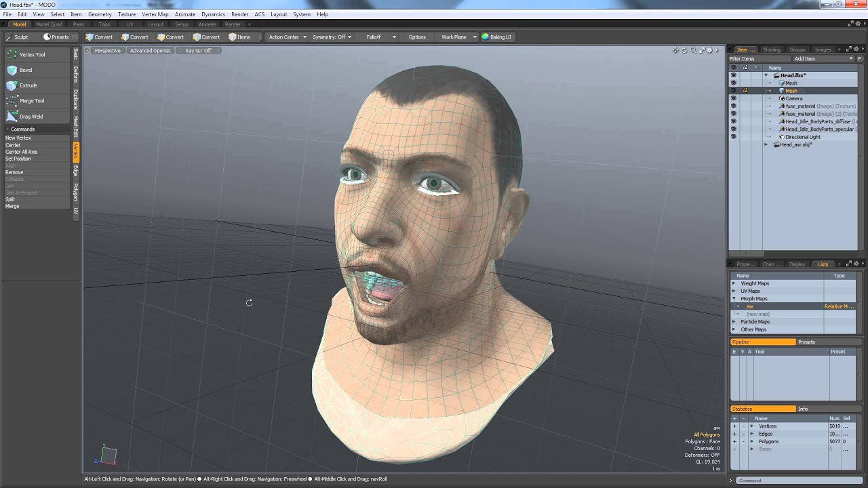Expand the Head_aw.obj scene tree
Image resolution: width=868 pixels, height=488 pixels.
(766, 144)
